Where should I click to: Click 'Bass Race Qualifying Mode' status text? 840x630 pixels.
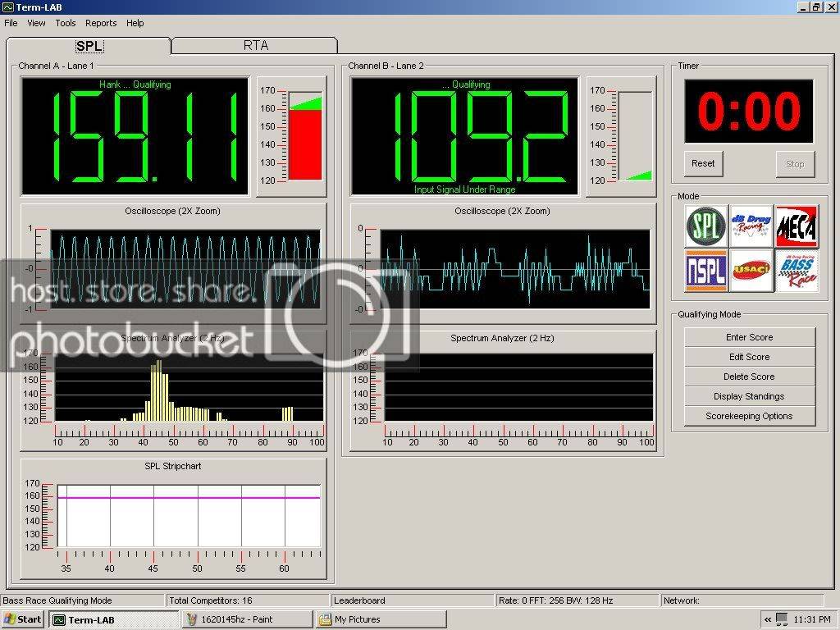pyautogui.click(x=57, y=600)
